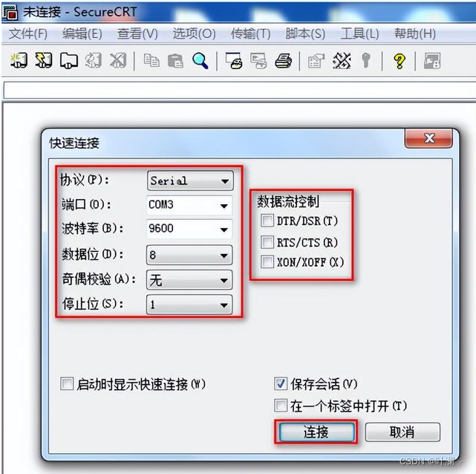Enable the DTR/DSR flow control checkbox
This screenshot has width=476, height=474.
click(x=267, y=221)
